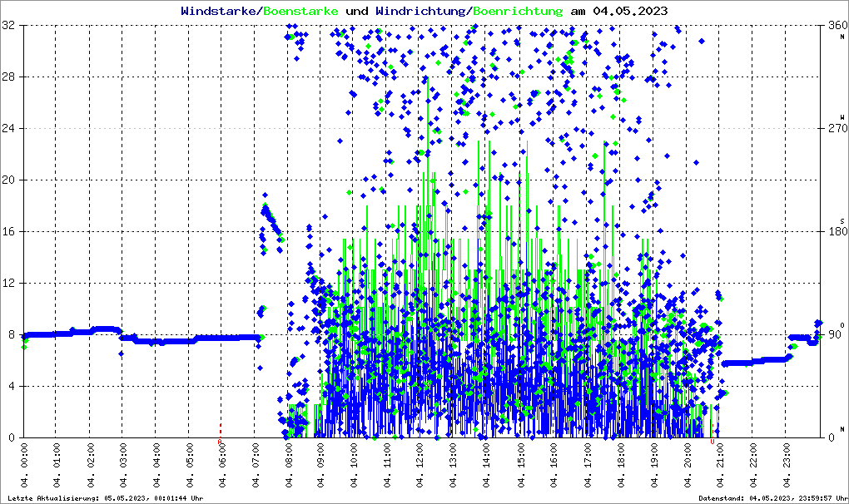Click left axis value 16
The image size is (849, 504).
(8, 231)
